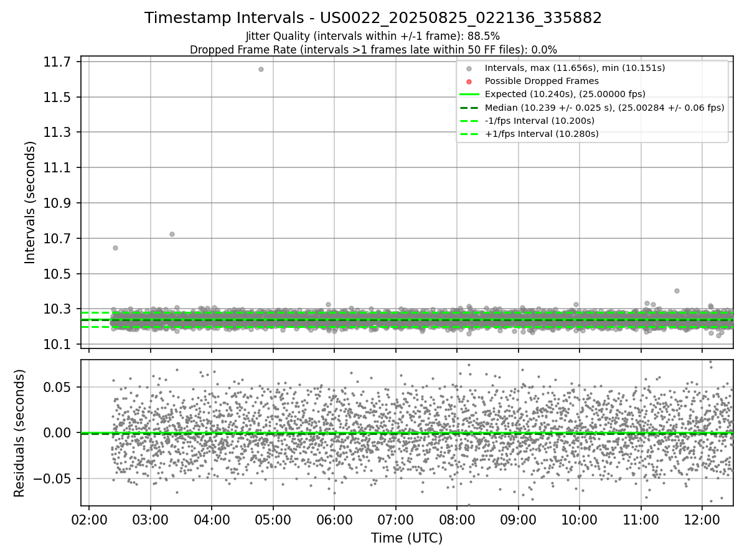Click the outlier point near 11.656s interval

(261, 69)
